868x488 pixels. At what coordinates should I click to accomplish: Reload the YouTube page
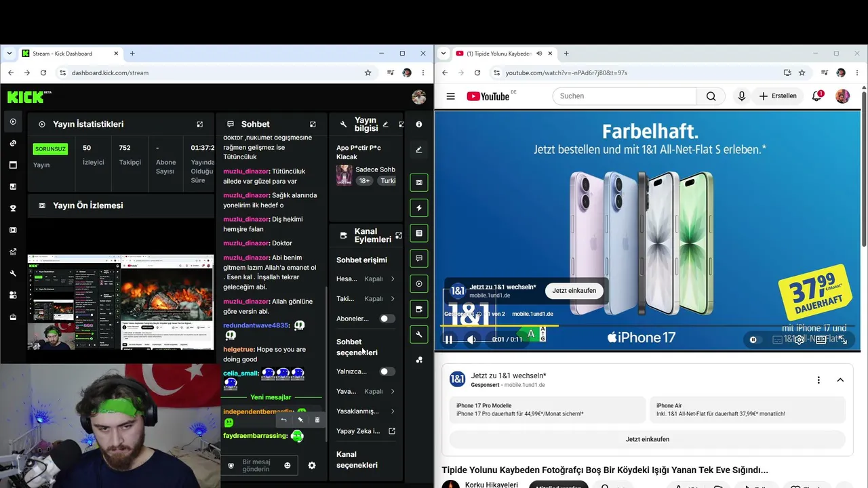point(477,73)
